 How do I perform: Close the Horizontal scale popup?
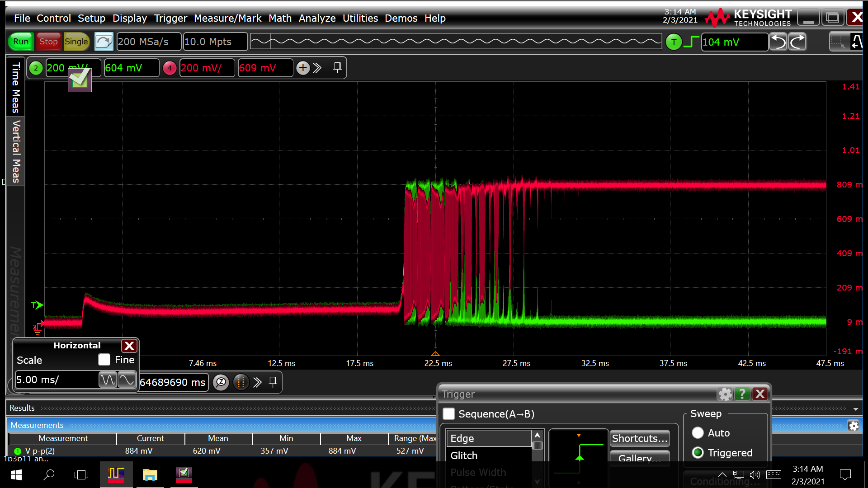coord(129,346)
